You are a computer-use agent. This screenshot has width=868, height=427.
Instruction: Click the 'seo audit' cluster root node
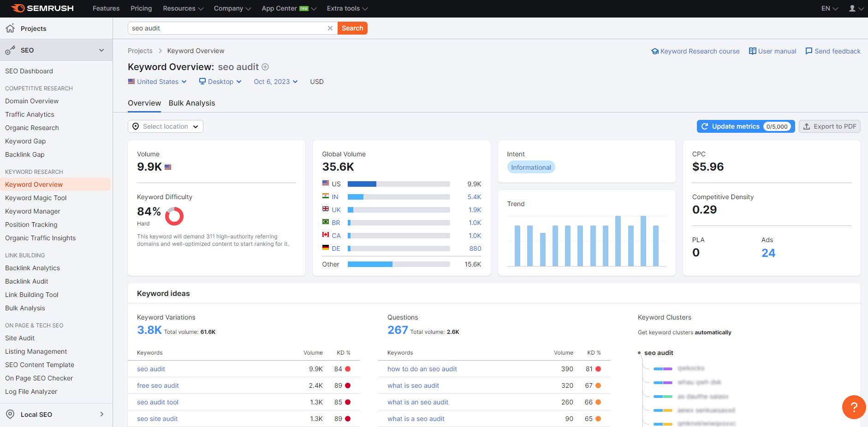pyautogui.click(x=659, y=353)
